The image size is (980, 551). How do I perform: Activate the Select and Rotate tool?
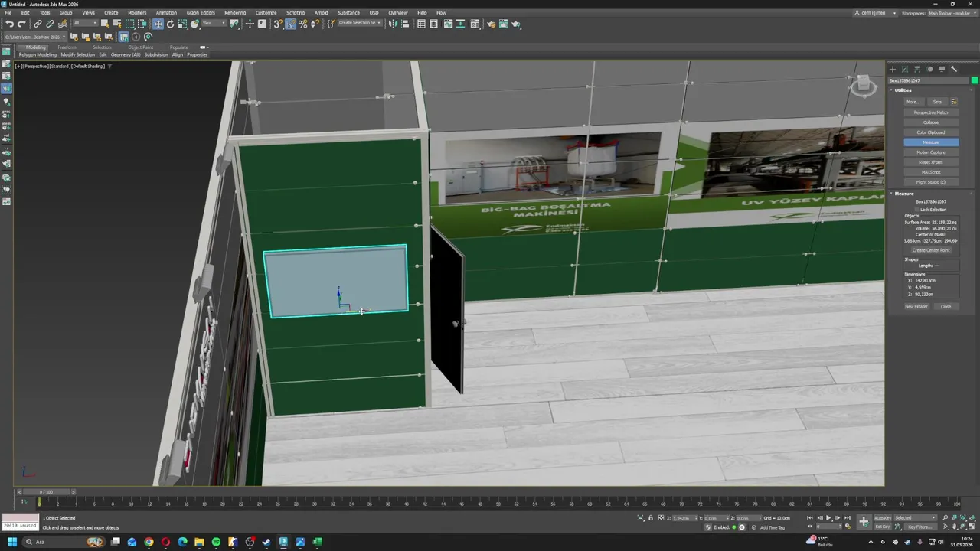(x=170, y=24)
